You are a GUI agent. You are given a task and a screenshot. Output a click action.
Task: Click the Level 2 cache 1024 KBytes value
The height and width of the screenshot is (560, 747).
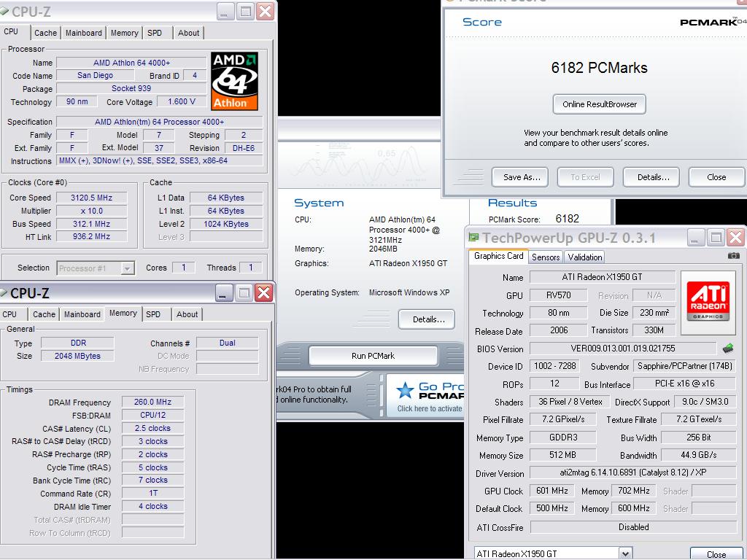click(226, 224)
